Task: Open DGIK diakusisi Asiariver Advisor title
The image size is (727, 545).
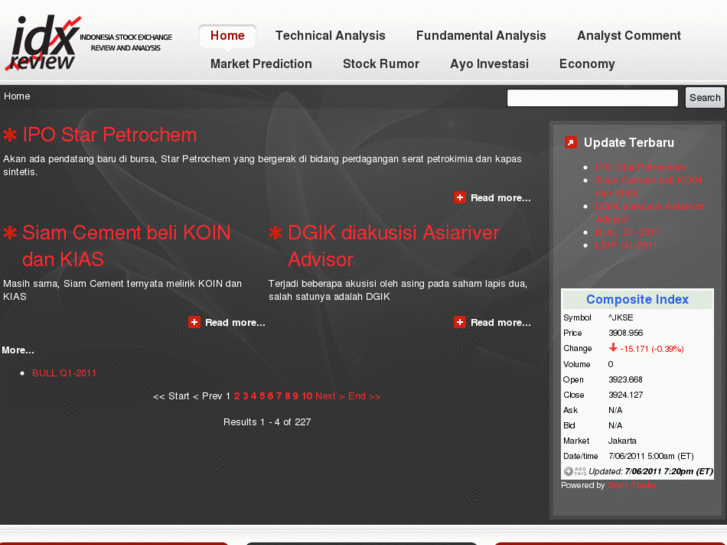Action: click(393, 246)
